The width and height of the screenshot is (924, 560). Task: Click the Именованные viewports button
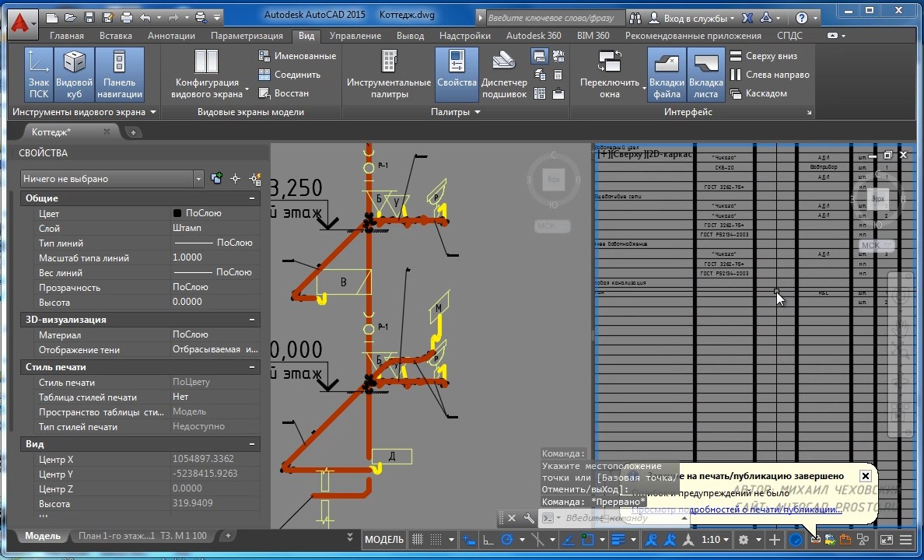(298, 56)
